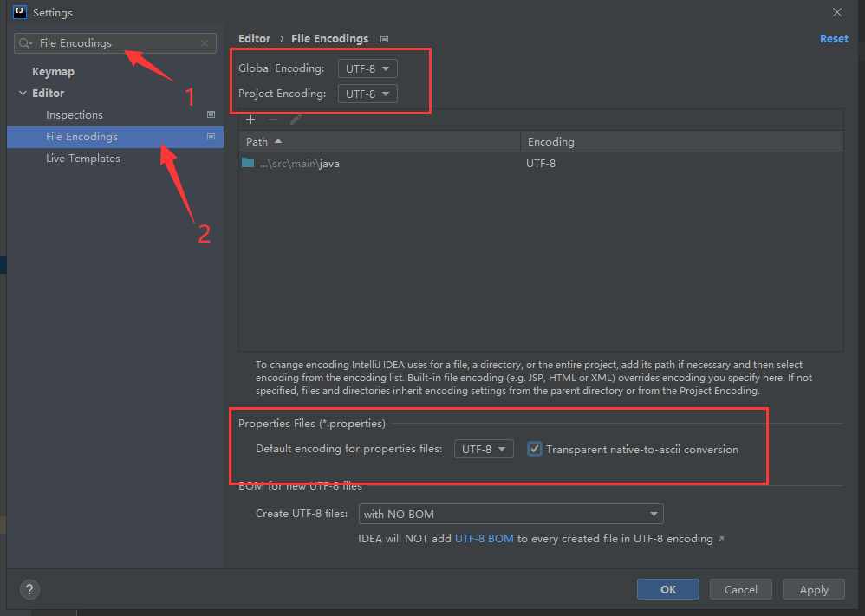Select Keymap in settings tree
The image size is (865, 616).
[53, 72]
